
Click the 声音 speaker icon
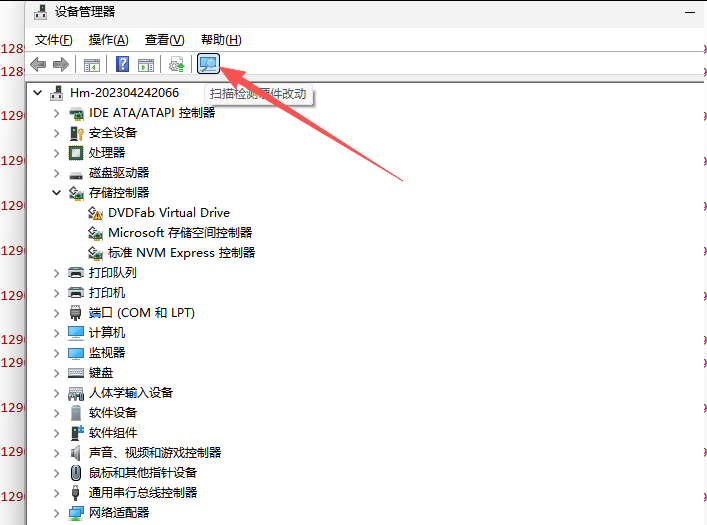(x=75, y=453)
